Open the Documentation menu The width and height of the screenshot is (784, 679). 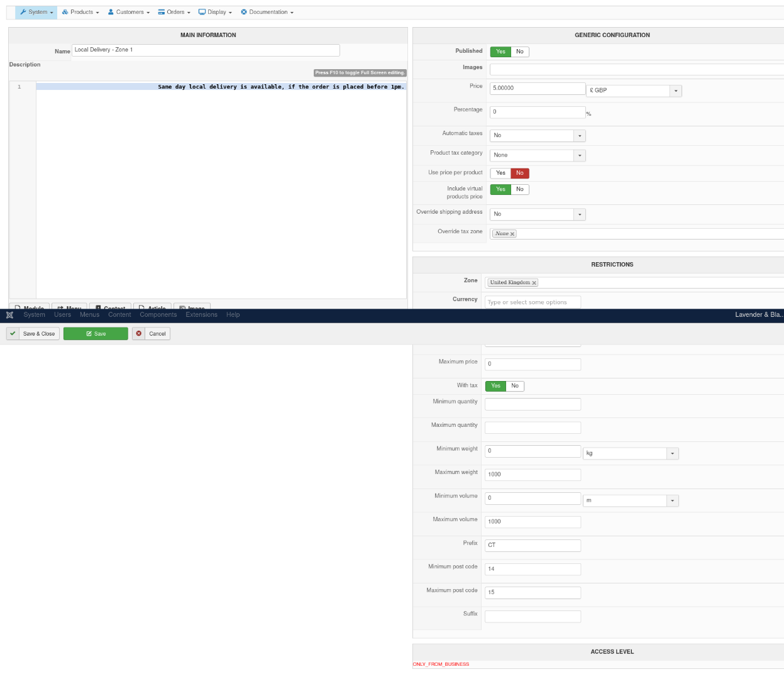tap(267, 12)
